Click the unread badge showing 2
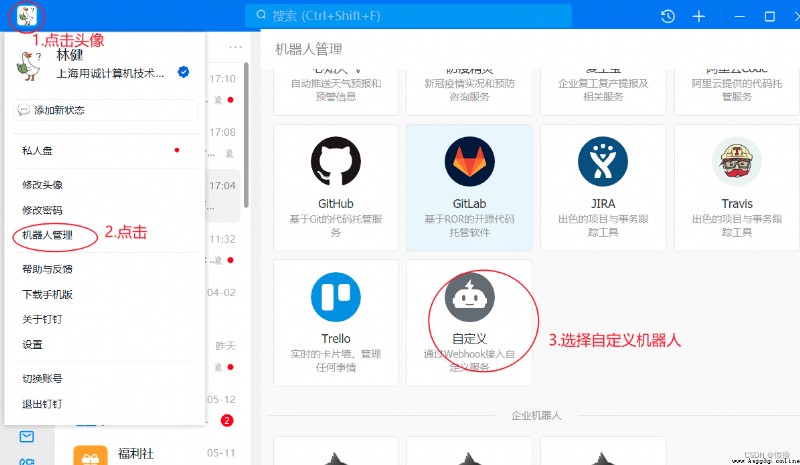The width and height of the screenshot is (800, 465). pyautogui.click(x=227, y=421)
